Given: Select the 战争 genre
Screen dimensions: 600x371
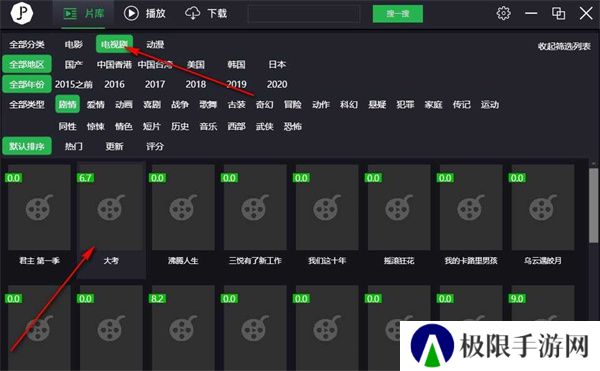Looking at the screenshot, I should pos(180,104).
